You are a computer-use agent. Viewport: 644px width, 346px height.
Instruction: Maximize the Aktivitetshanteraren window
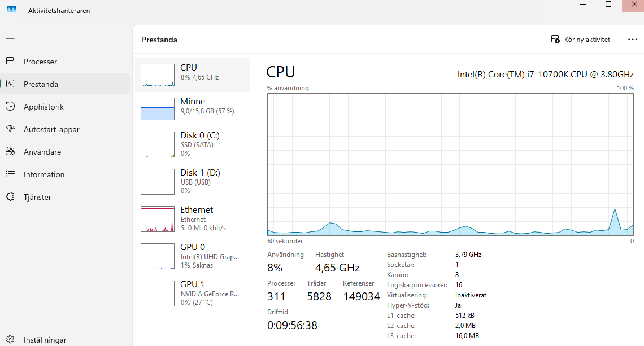[x=608, y=5]
